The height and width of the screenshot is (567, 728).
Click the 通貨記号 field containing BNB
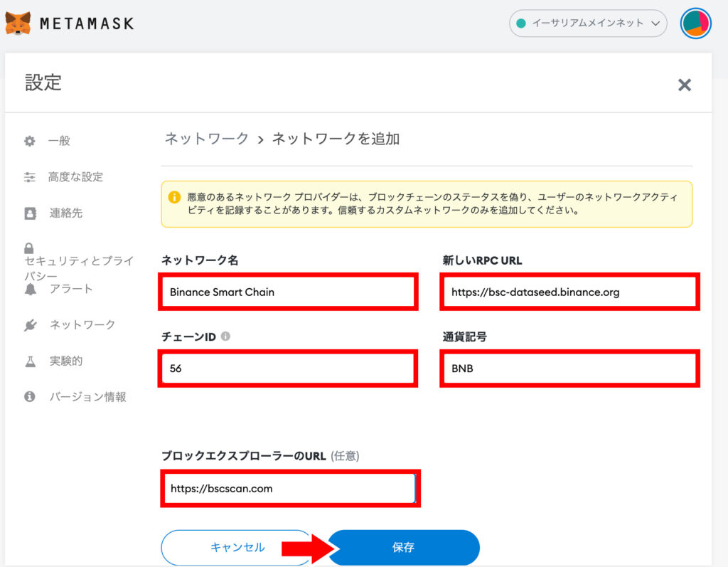coord(569,368)
